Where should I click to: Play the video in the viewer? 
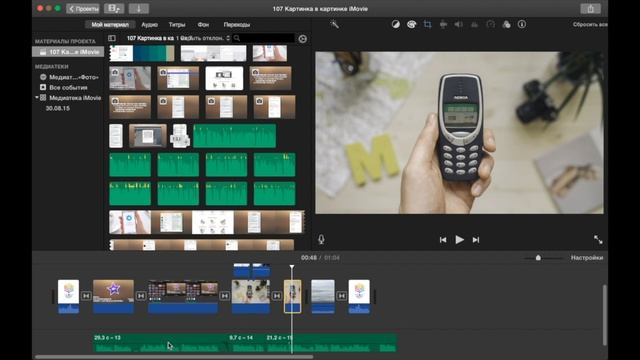[x=460, y=240]
